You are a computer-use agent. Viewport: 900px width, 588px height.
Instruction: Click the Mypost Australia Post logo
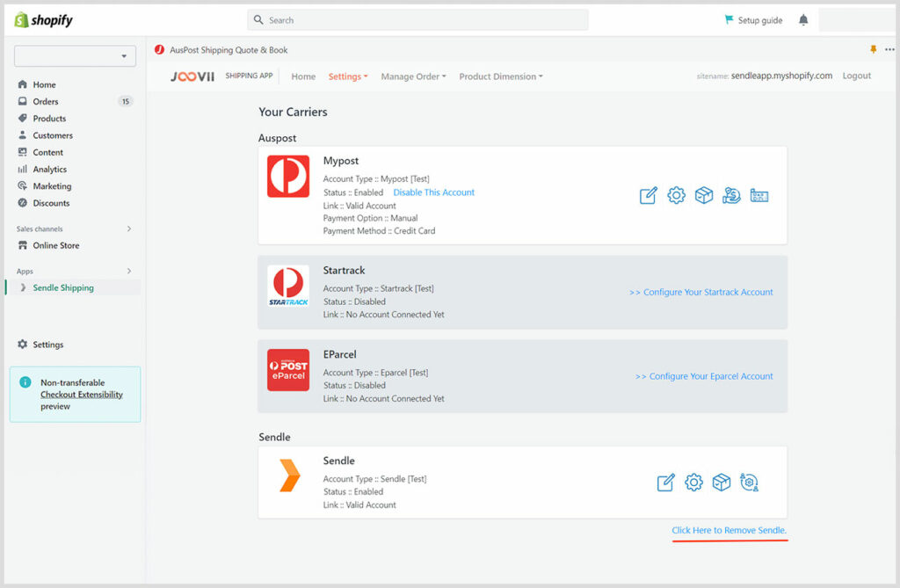tap(288, 177)
